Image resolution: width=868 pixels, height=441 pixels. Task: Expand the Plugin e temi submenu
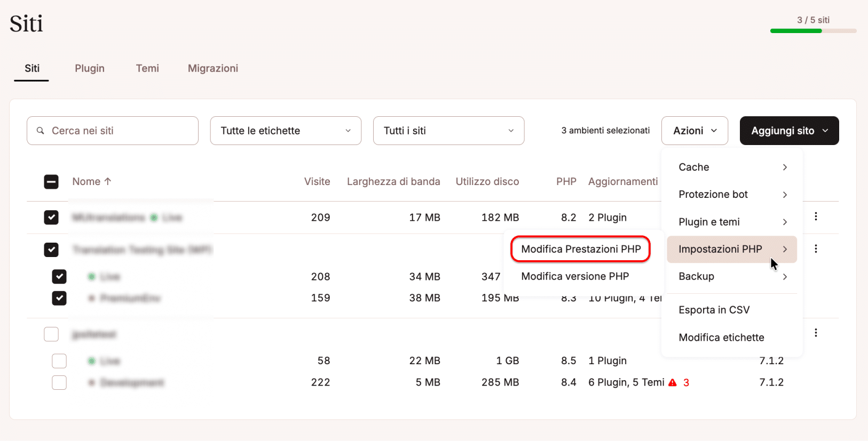pos(732,222)
